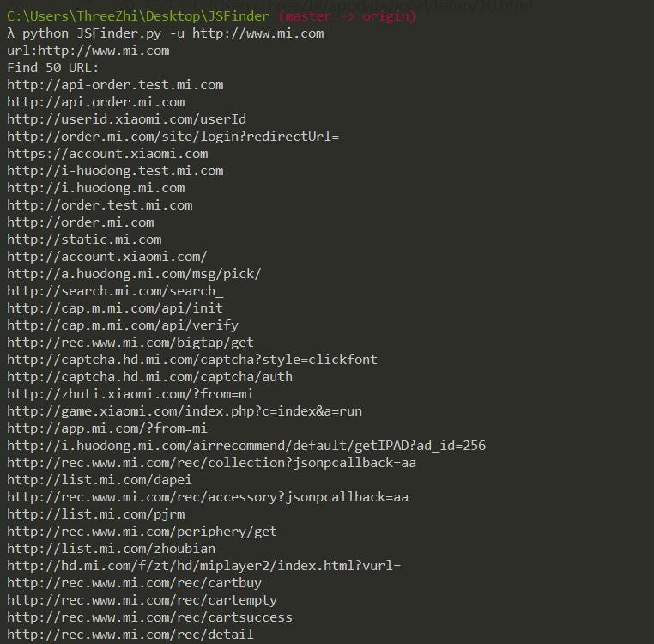Open the http://static.mi.com link
654x644 pixels.
pyautogui.click(x=84, y=240)
